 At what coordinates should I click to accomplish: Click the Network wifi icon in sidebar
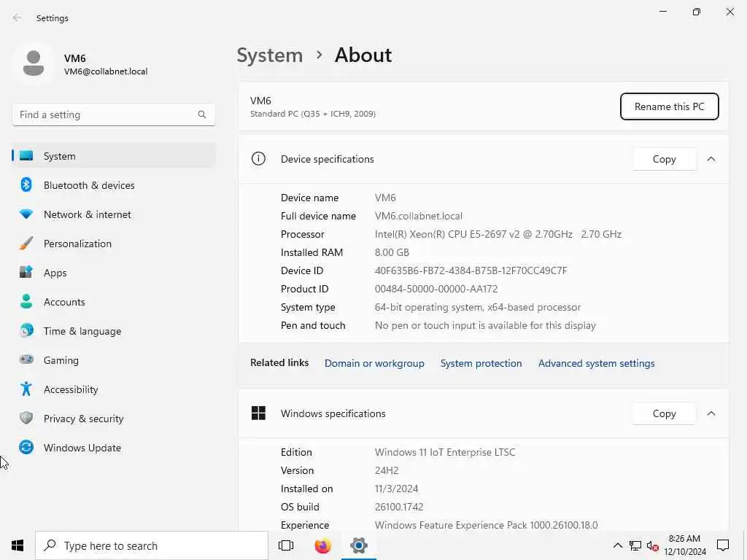pyautogui.click(x=26, y=214)
